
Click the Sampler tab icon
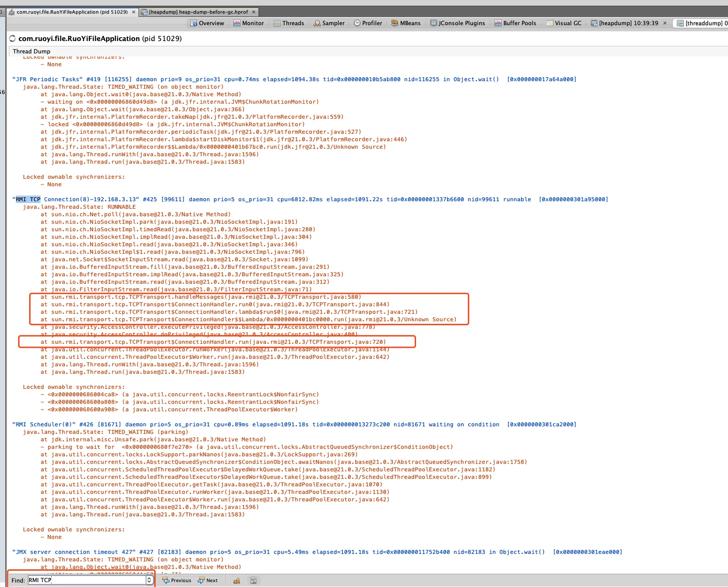click(317, 23)
